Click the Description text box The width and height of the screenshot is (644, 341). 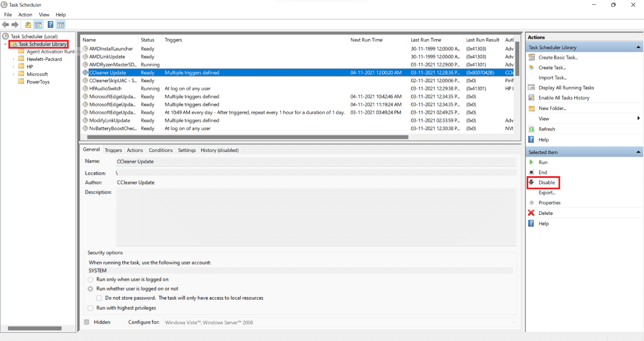pos(316,217)
